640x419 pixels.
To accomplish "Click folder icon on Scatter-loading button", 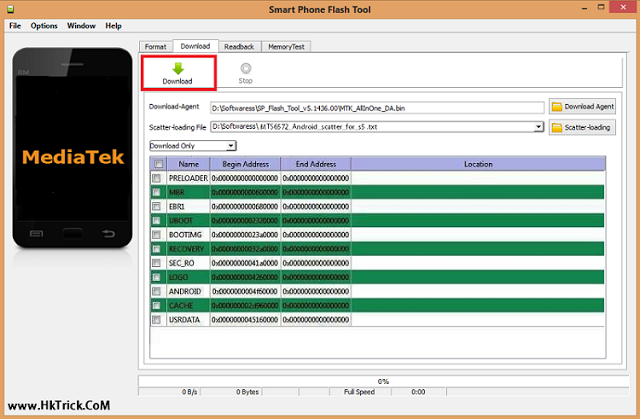I will click(x=557, y=128).
